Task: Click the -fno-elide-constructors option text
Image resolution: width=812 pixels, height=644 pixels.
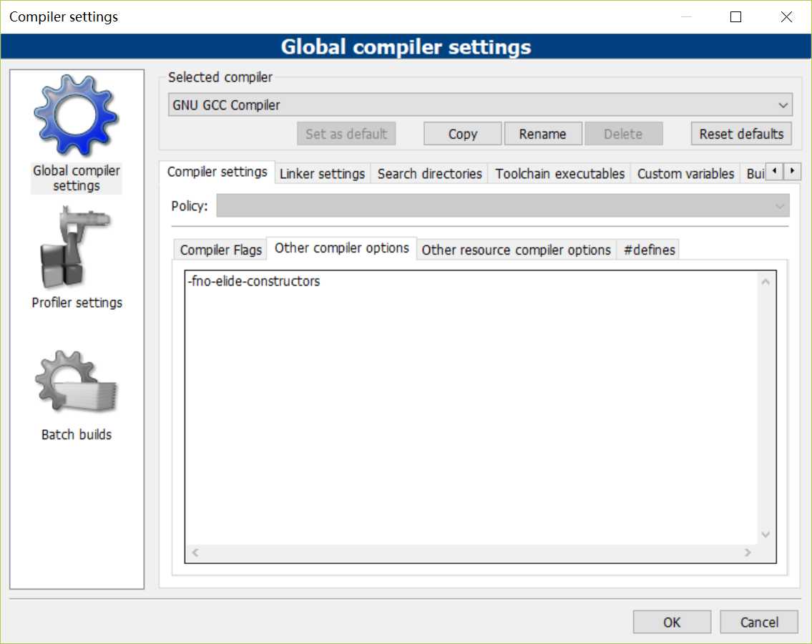Action: click(x=254, y=281)
